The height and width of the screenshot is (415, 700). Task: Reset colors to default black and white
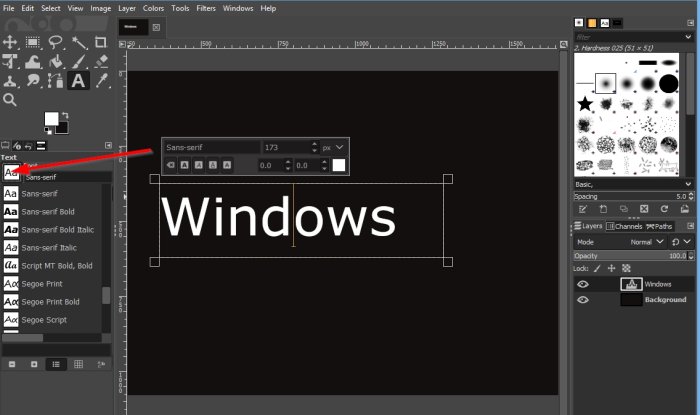click(x=47, y=131)
